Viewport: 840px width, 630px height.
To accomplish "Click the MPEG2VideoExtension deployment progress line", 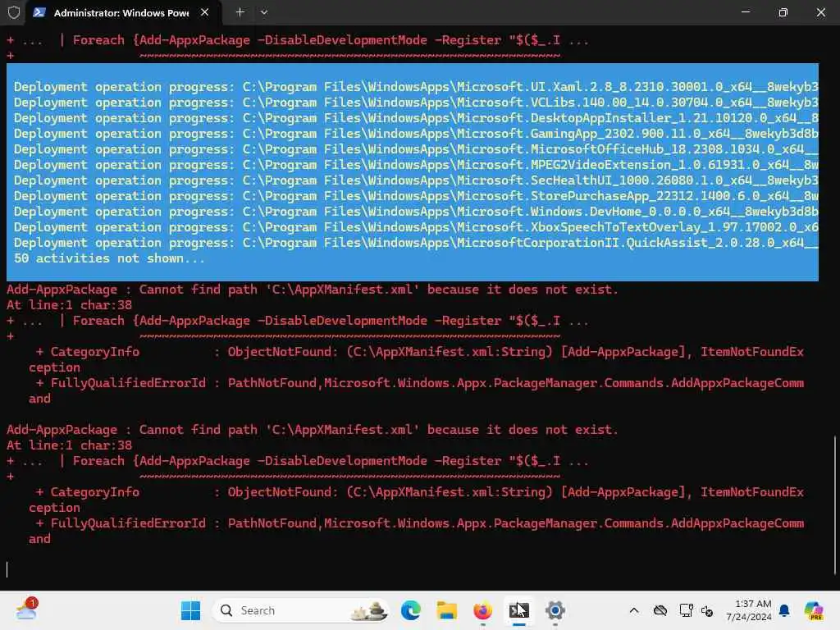I will 416,164.
